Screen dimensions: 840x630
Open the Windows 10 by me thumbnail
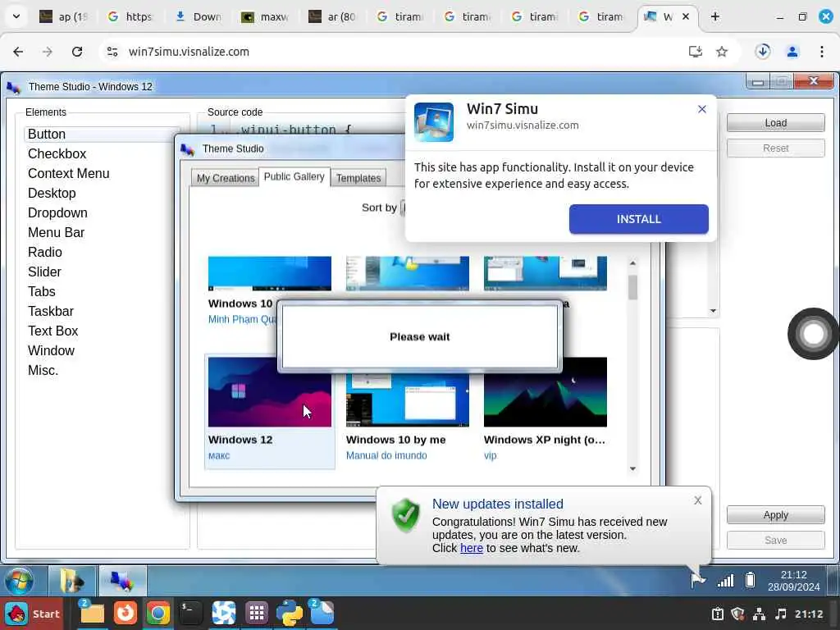point(407,400)
